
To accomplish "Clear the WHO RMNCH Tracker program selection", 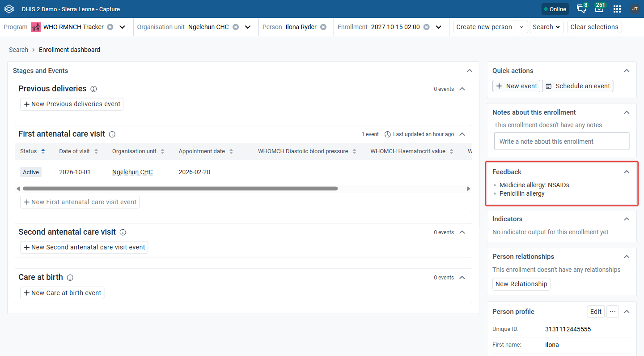I will [x=110, y=27].
